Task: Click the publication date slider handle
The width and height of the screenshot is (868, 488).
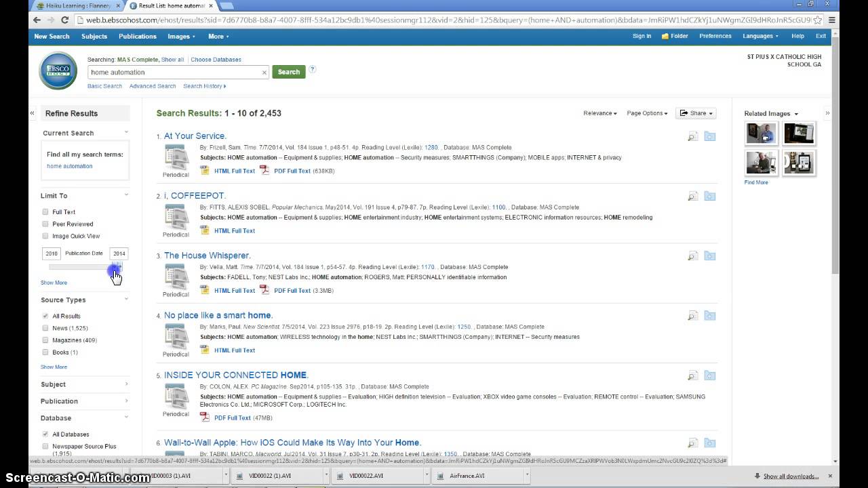Action: (x=117, y=268)
